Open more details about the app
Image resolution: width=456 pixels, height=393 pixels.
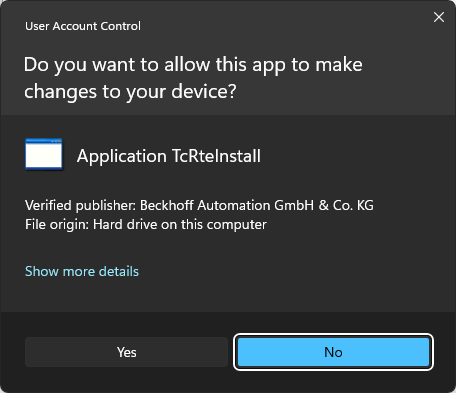82,271
